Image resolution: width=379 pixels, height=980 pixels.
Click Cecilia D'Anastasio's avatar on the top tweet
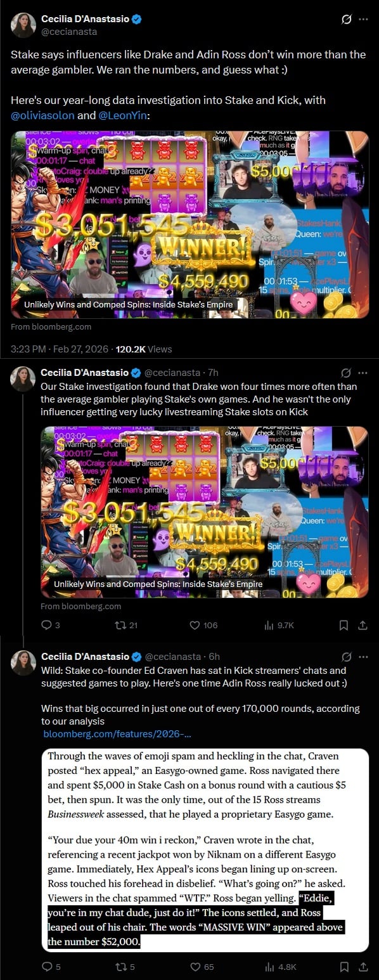pos(23,25)
